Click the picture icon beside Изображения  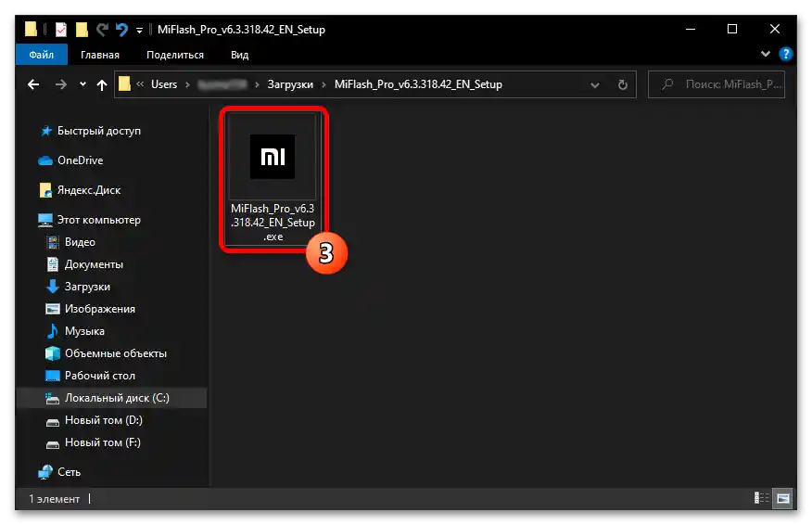click(52, 309)
